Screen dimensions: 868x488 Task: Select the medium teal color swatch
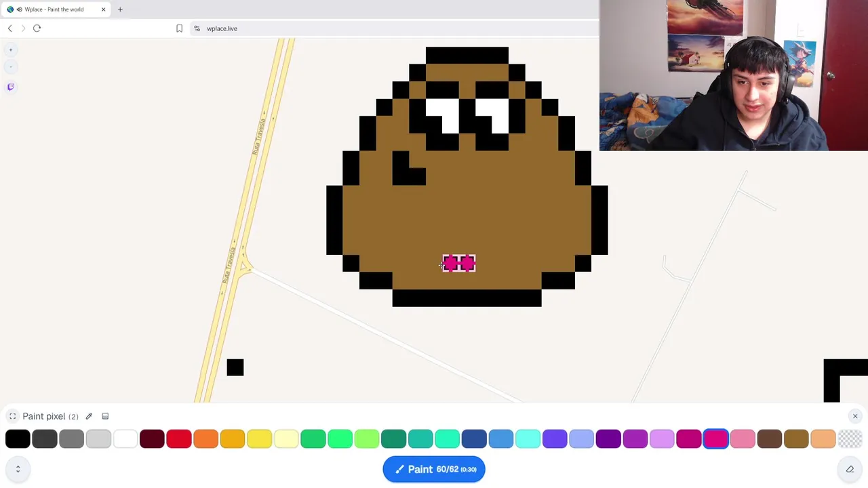[420, 439]
